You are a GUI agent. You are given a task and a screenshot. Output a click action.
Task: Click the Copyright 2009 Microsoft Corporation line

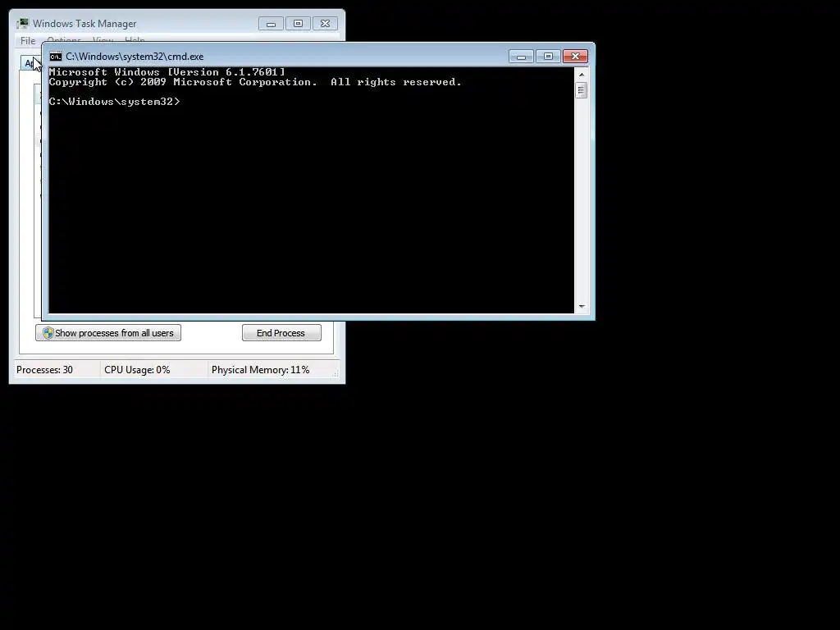pyautogui.click(x=255, y=82)
